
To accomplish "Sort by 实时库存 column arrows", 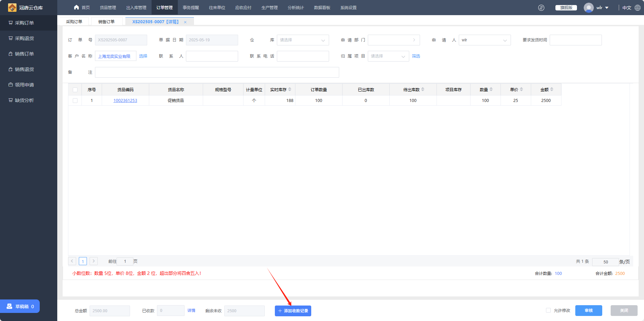I will pos(290,90).
